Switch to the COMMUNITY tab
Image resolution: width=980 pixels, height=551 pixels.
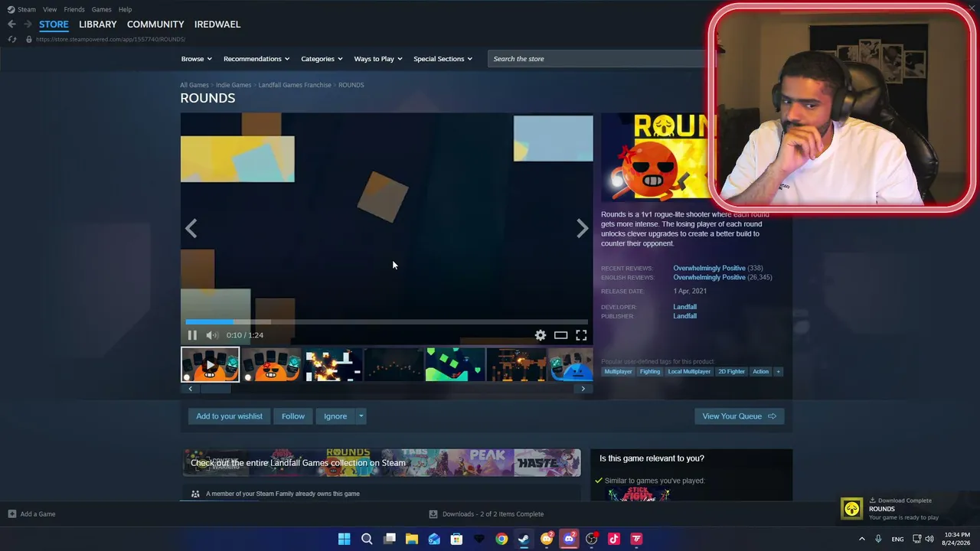pos(155,24)
